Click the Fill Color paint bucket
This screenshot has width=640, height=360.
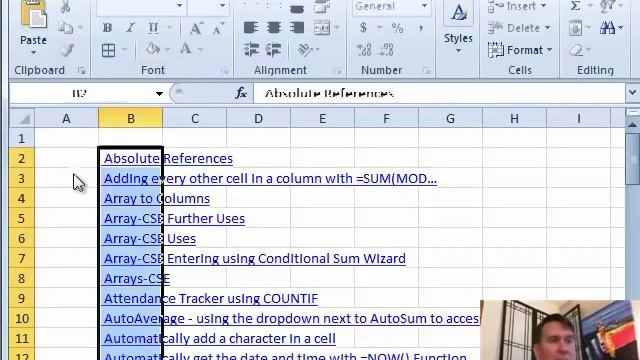pyautogui.click(x=153, y=49)
